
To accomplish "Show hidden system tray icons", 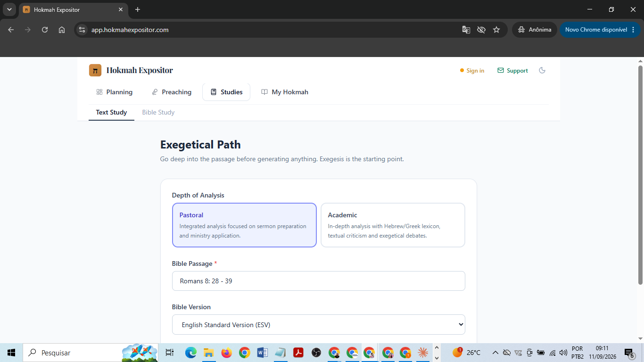I will [x=495, y=353].
